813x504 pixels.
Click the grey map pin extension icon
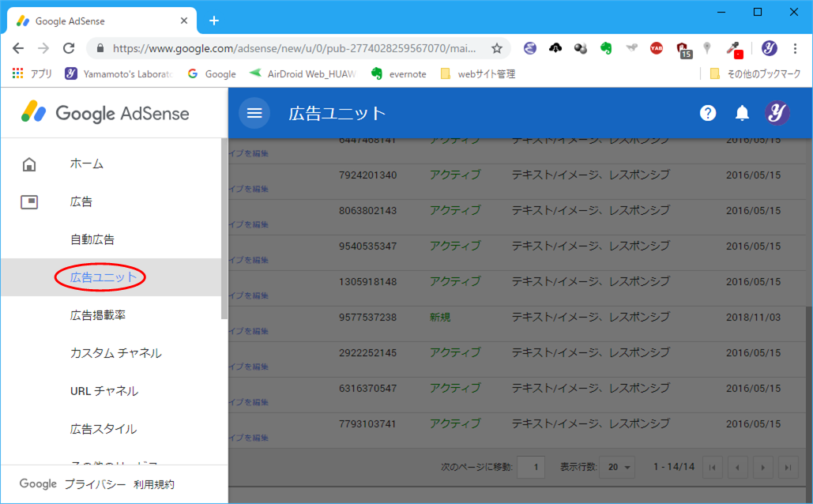point(706,48)
